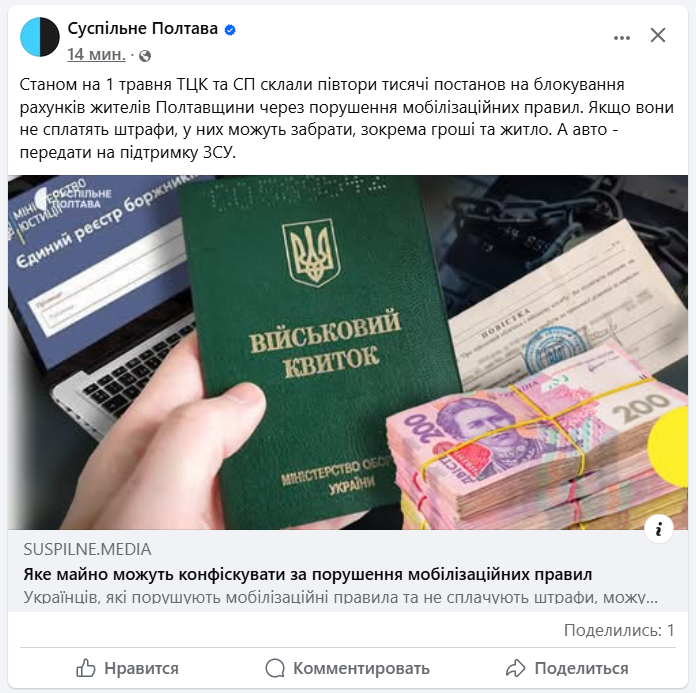Click the Поделиться button label
Viewport: 696px width, 693px height.
581,668
